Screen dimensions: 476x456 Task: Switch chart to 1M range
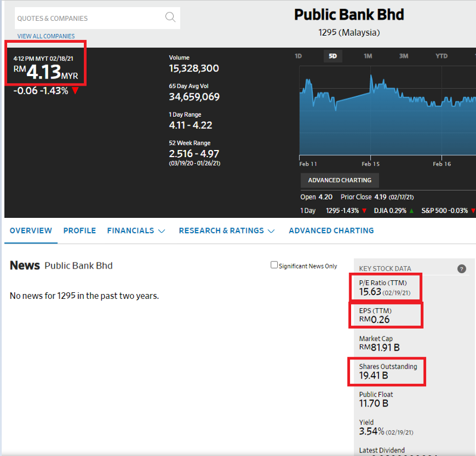368,56
